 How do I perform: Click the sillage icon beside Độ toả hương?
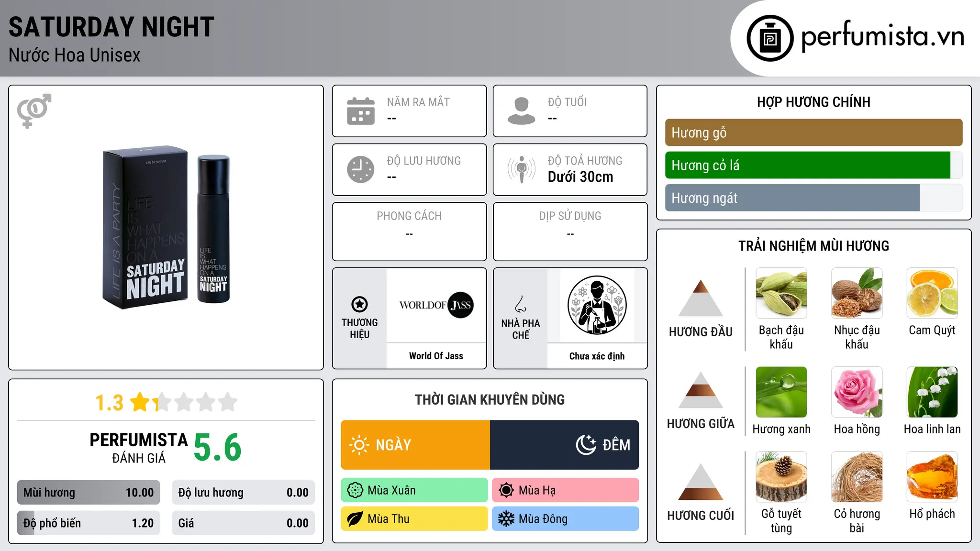coord(521,169)
